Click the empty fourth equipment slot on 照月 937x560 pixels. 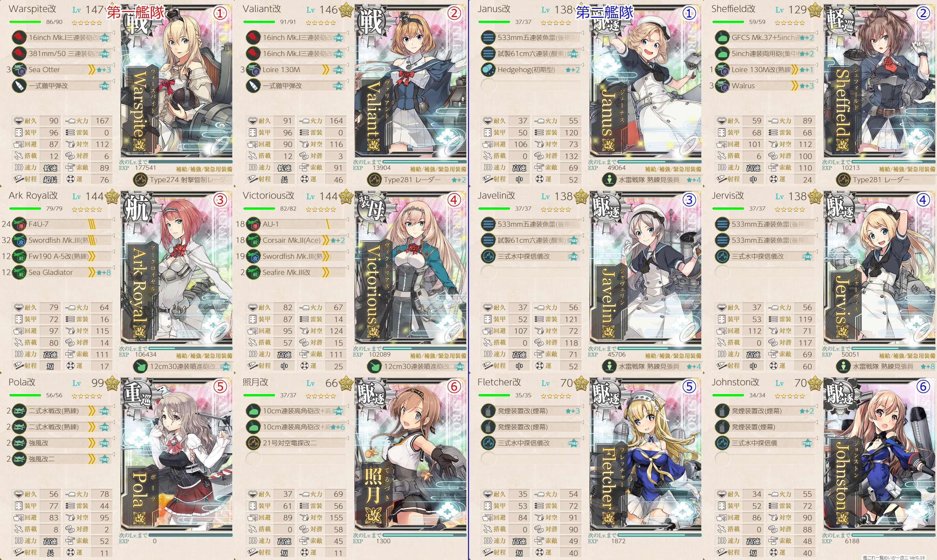(296, 459)
